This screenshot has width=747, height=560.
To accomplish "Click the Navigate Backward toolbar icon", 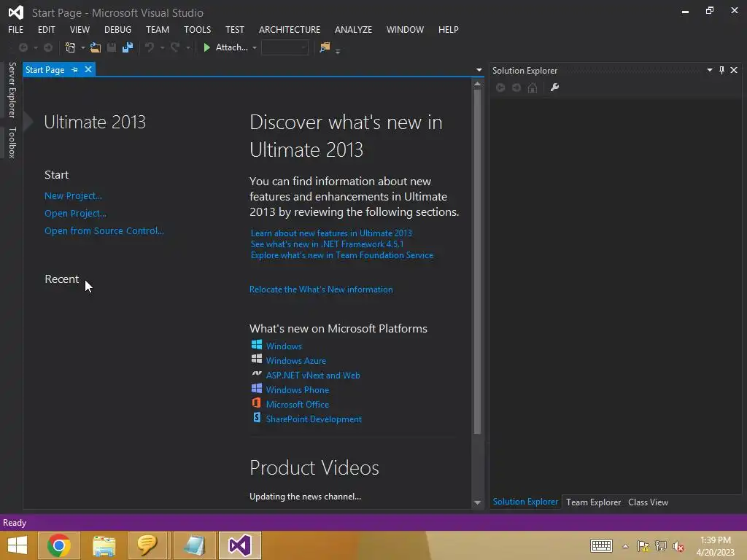I will point(23,47).
